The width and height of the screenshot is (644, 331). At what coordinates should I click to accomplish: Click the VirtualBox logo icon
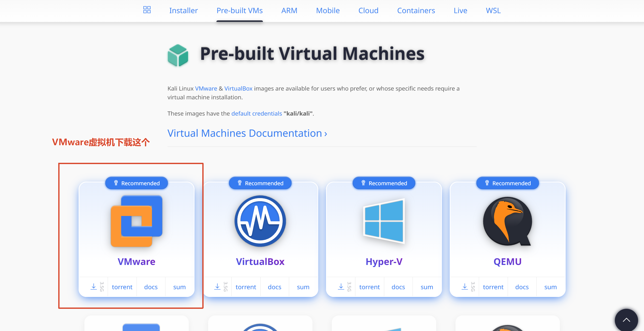[x=260, y=221]
